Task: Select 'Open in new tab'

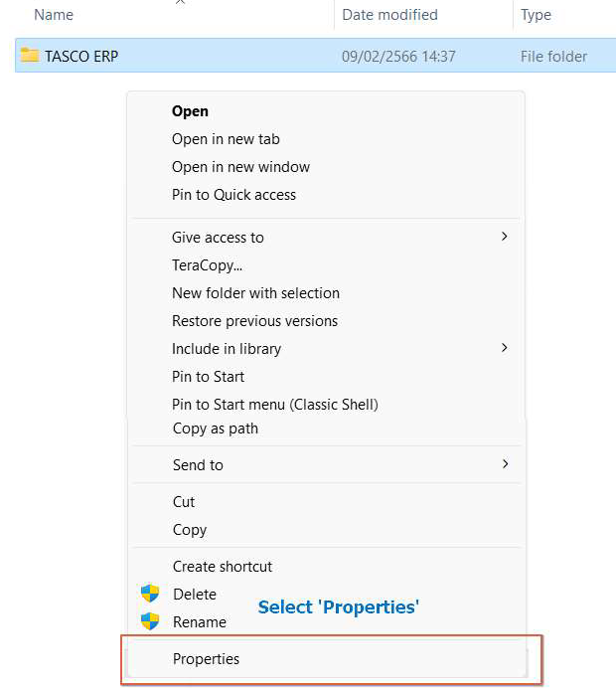Action: coord(226,139)
